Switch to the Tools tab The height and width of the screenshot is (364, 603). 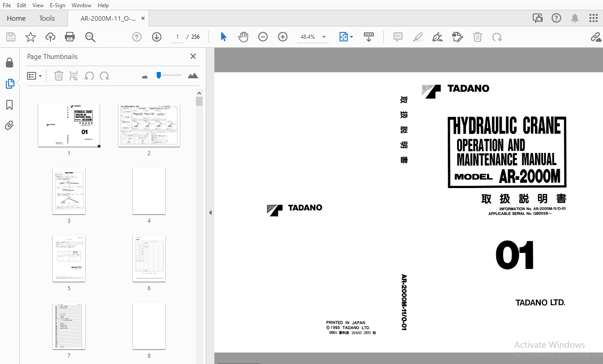(x=47, y=18)
